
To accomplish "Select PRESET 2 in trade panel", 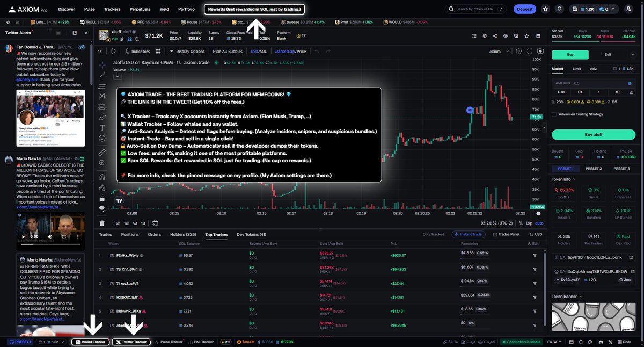I will point(593,168).
